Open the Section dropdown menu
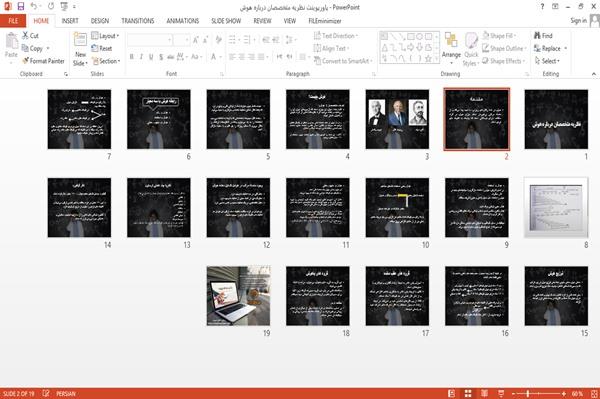The height and width of the screenshot is (399, 600). point(106,61)
